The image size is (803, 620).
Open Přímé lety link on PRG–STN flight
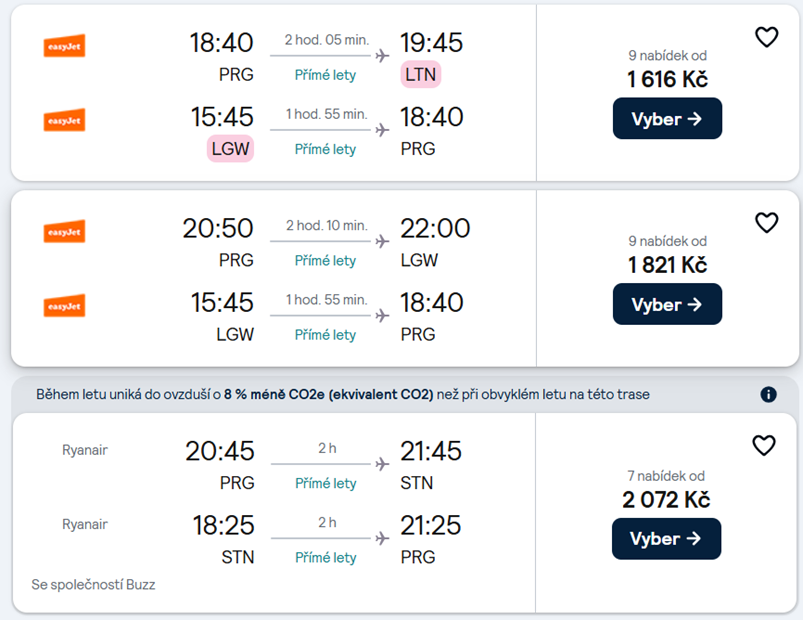pyautogui.click(x=326, y=484)
